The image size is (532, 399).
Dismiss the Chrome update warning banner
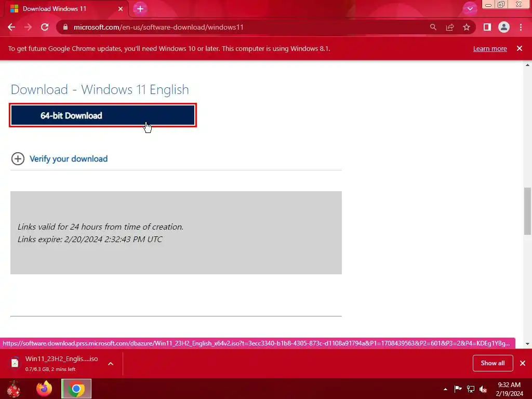520,48
